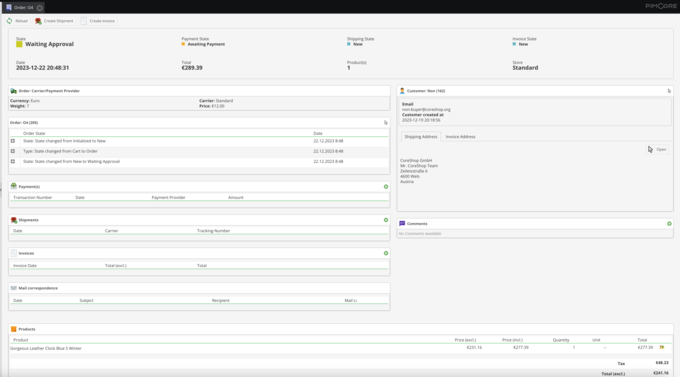Screen dimensions: 680x377
Task: Click the Store value Standard
Action: point(525,68)
